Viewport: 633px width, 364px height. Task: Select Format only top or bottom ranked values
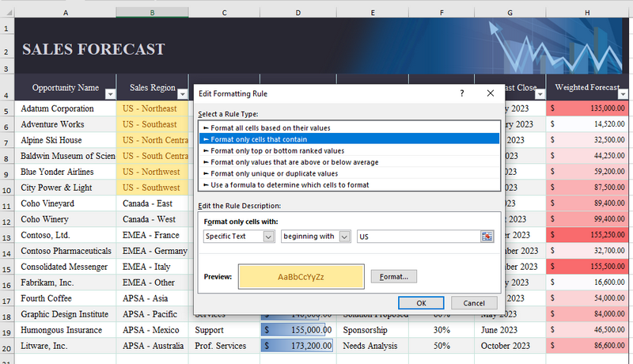pos(349,150)
